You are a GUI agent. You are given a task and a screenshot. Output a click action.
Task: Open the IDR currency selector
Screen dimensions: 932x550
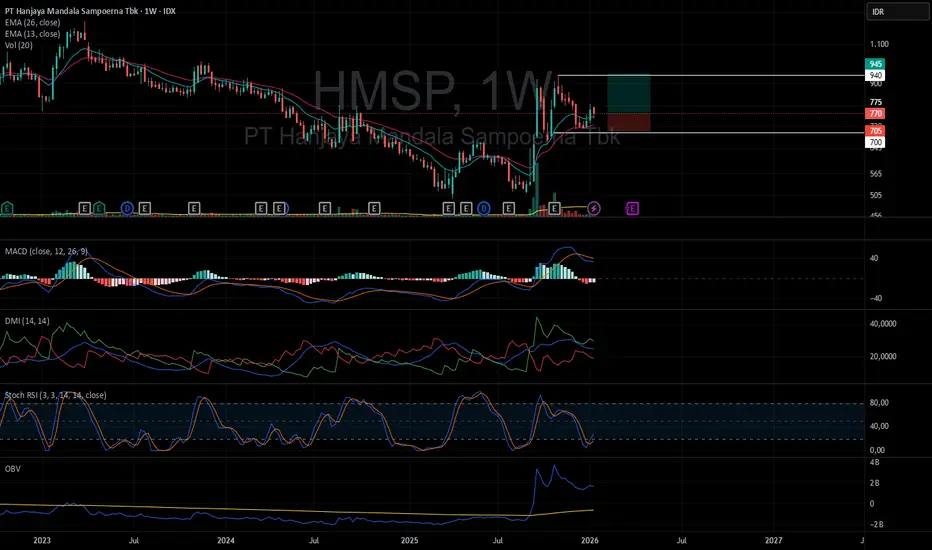click(x=897, y=12)
